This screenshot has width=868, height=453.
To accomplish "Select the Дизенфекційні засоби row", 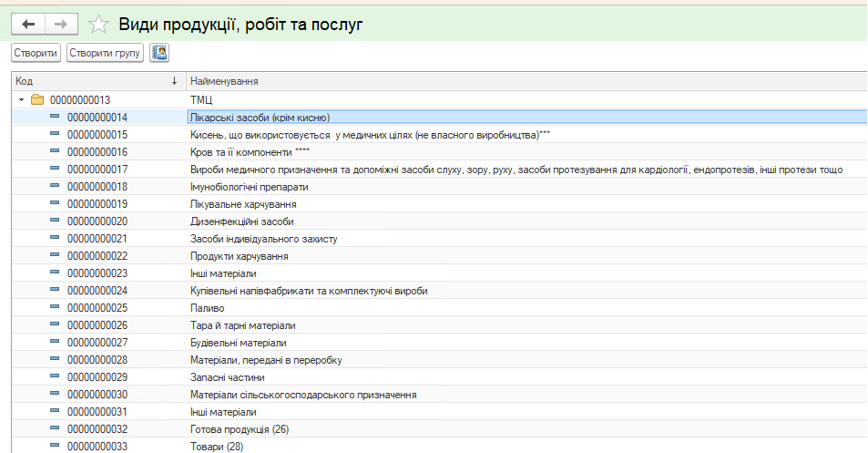I will 241,221.
